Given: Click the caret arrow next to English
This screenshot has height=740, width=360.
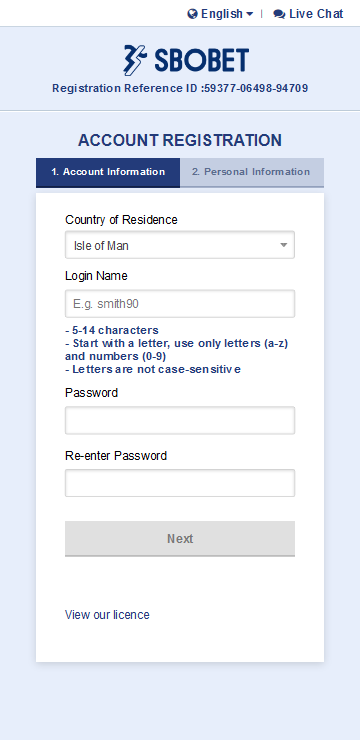Looking at the screenshot, I should pyautogui.click(x=250, y=14).
